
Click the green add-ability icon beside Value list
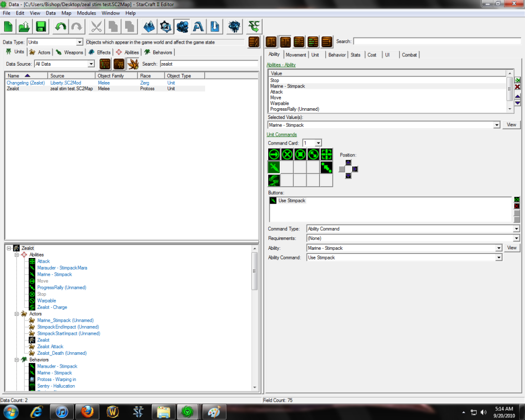[518, 81]
